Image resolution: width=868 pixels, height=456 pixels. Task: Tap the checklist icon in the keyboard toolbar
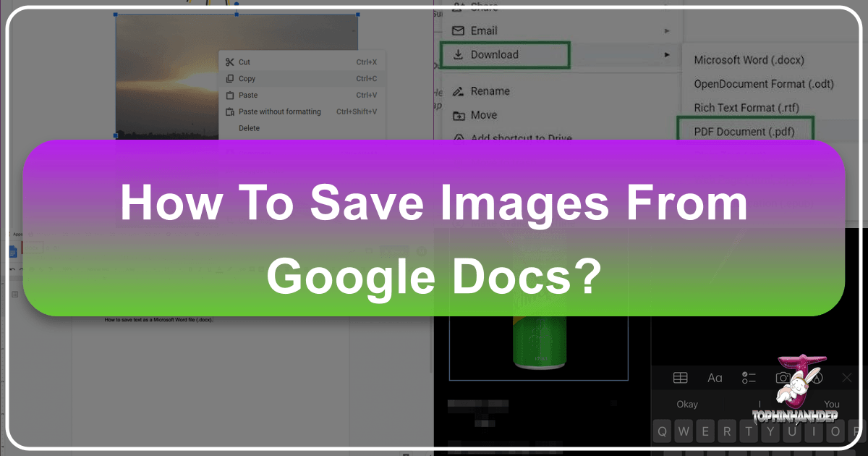coord(747,377)
